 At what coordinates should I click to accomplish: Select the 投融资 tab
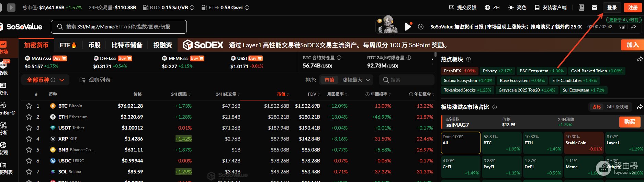tap(162, 45)
